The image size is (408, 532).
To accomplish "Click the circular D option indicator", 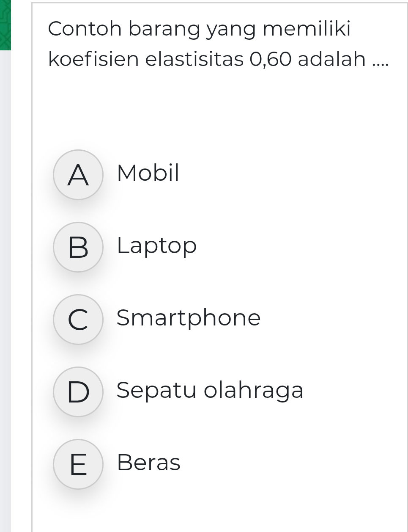I will click(78, 391).
